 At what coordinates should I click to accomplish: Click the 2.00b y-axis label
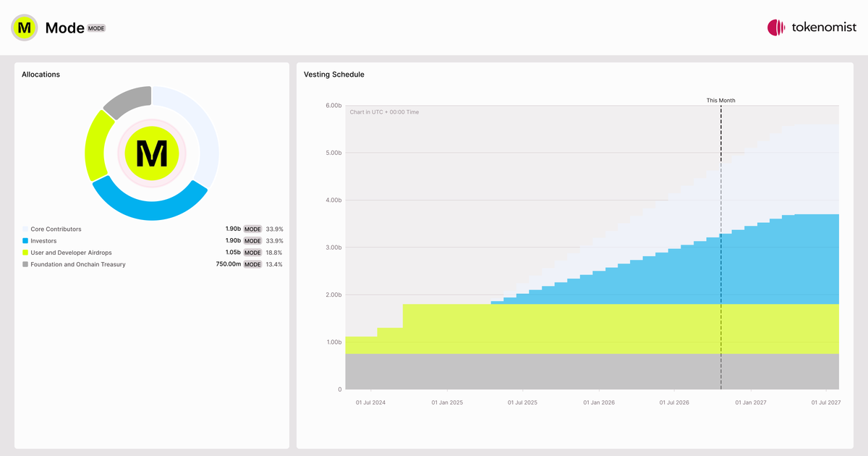pos(333,295)
